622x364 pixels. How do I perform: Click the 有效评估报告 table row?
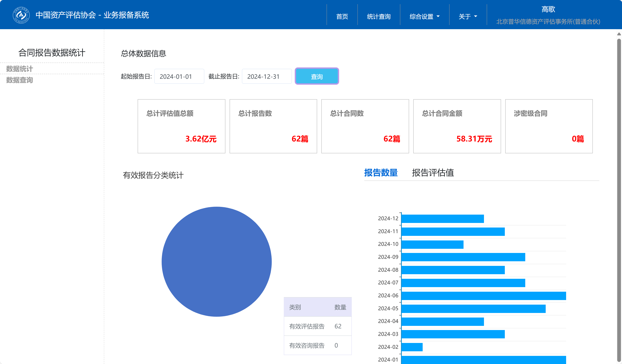[x=317, y=326]
